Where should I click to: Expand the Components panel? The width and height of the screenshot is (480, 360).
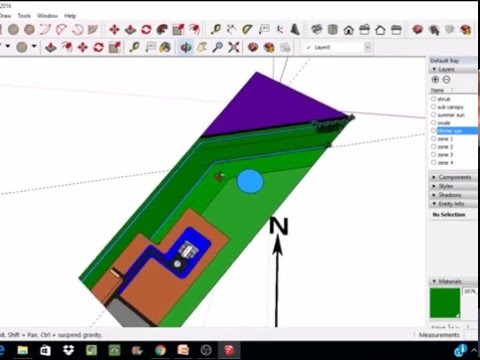pyautogui.click(x=434, y=177)
